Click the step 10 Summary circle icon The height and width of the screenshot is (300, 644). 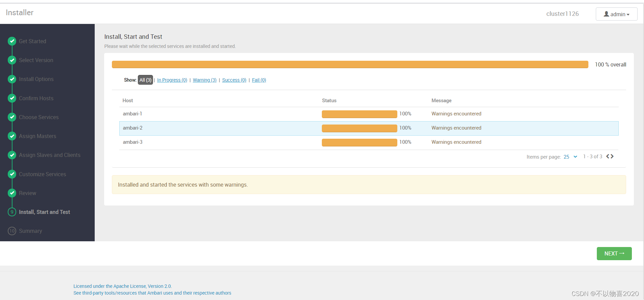point(12,231)
